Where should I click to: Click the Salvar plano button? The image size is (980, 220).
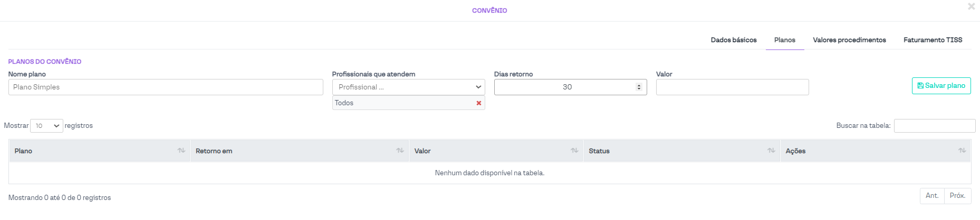click(x=941, y=86)
